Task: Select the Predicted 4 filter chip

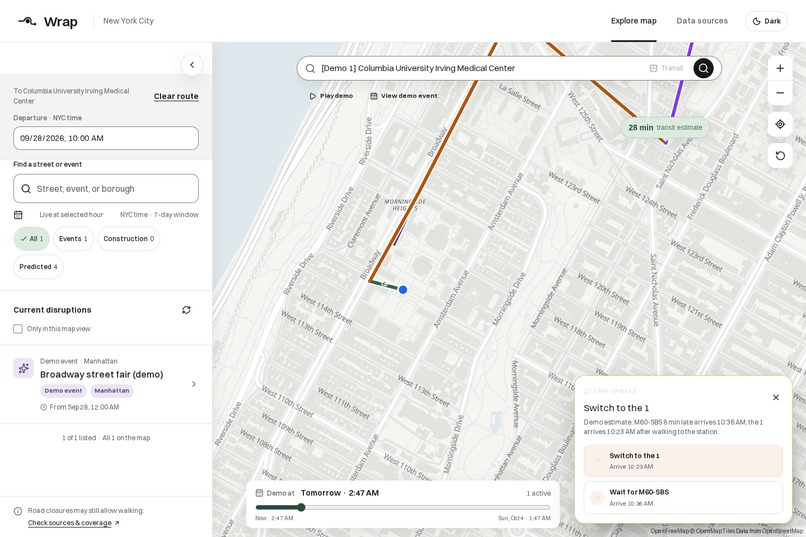Action: [x=38, y=267]
